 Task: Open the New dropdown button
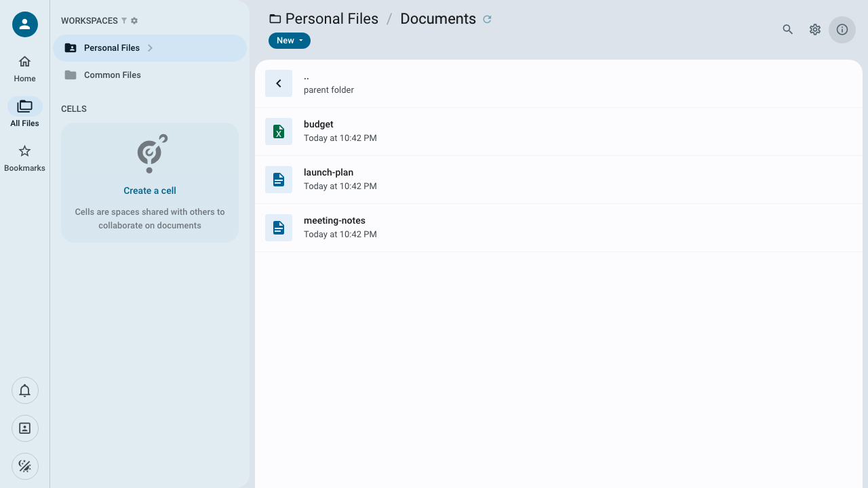click(290, 41)
